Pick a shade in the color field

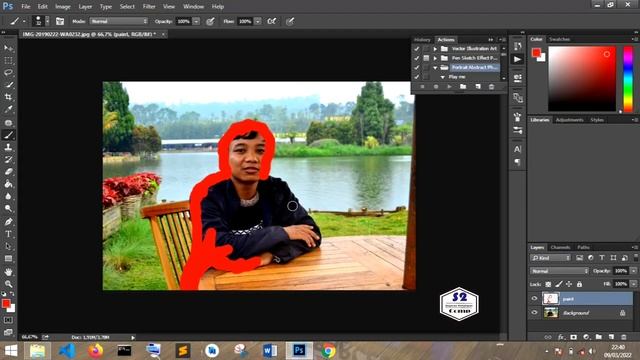point(582,78)
